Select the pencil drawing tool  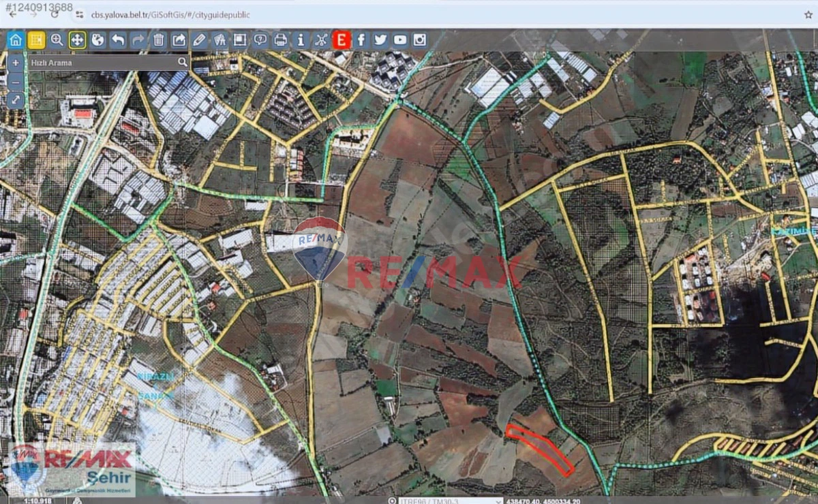pos(199,40)
